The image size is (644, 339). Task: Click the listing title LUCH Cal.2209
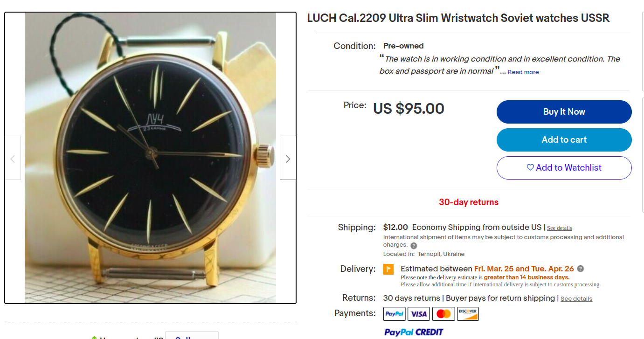(x=458, y=18)
